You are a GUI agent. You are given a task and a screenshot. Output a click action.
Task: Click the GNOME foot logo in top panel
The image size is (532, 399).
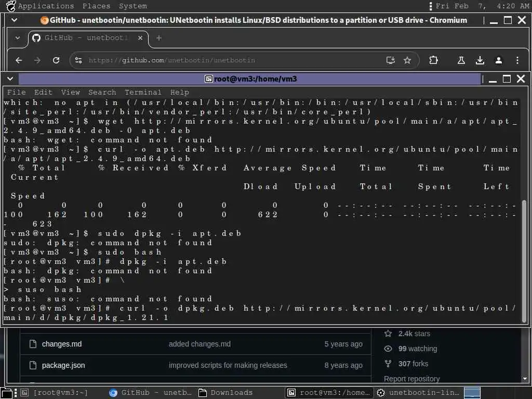pos(11,6)
